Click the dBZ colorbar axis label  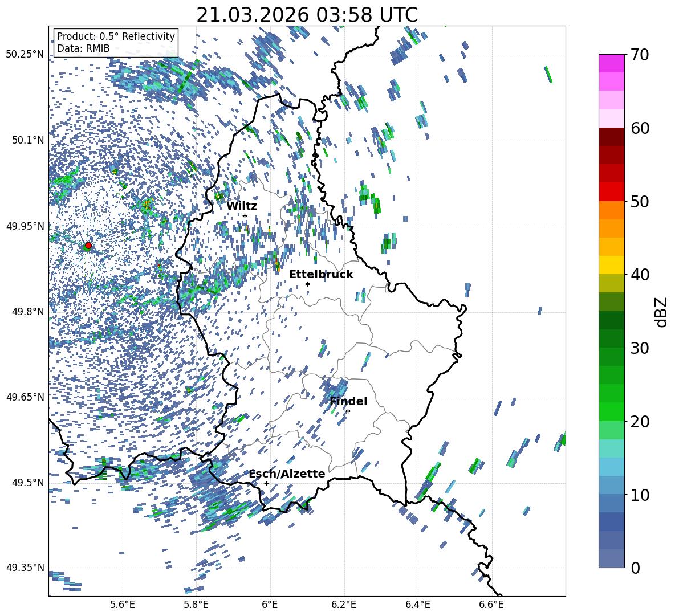click(661, 312)
